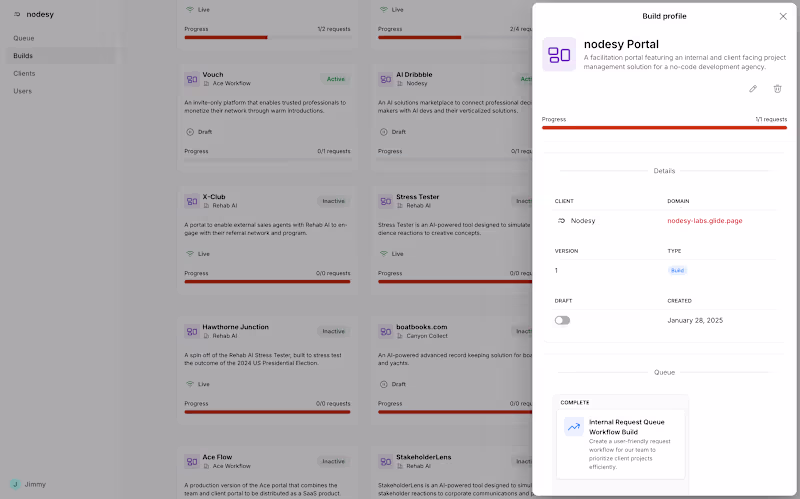The height and width of the screenshot is (499, 800).
Task: Click the Vouch build icon
Action: tap(192, 79)
